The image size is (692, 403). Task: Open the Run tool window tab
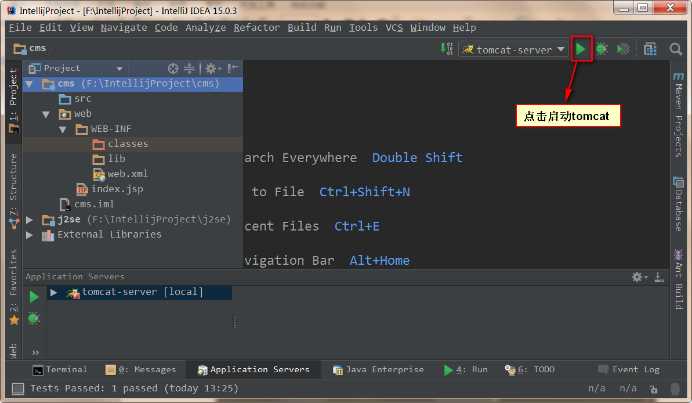coord(466,369)
